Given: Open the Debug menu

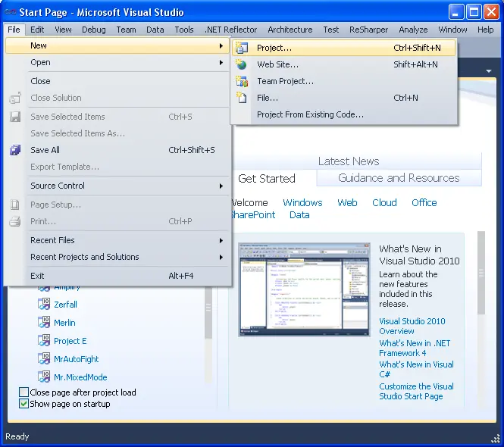Looking at the screenshot, I should tap(94, 30).
